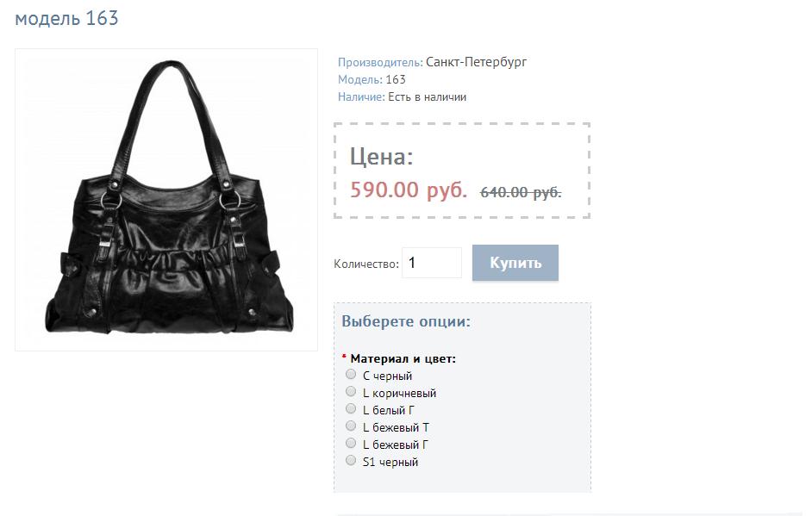Choose the "L бежевый Г" radio option
Image resolution: width=812 pixels, height=516 pixels.
(351, 443)
